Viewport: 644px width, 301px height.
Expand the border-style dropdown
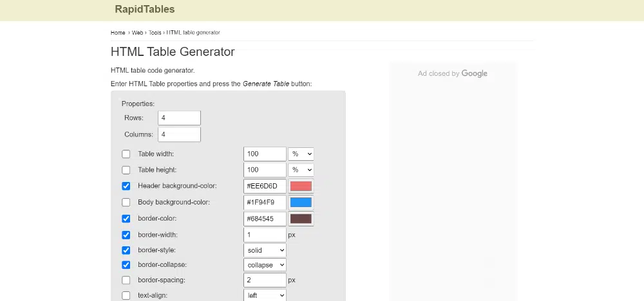click(x=265, y=250)
